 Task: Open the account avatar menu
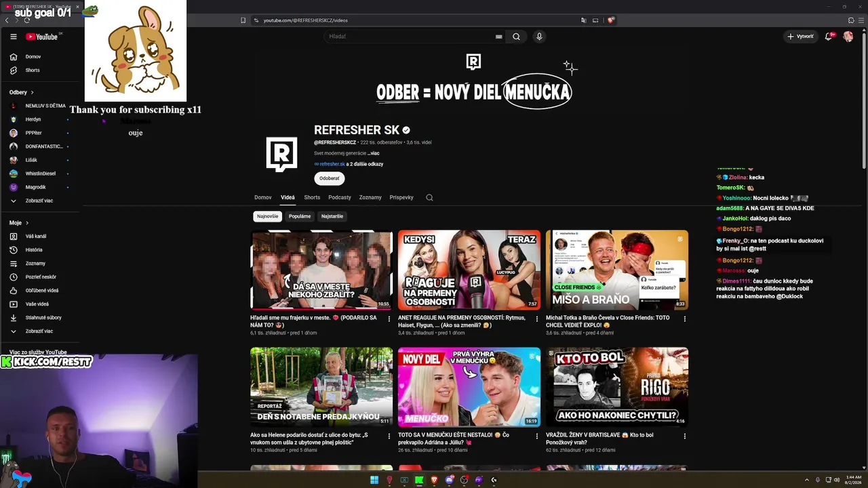848,37
